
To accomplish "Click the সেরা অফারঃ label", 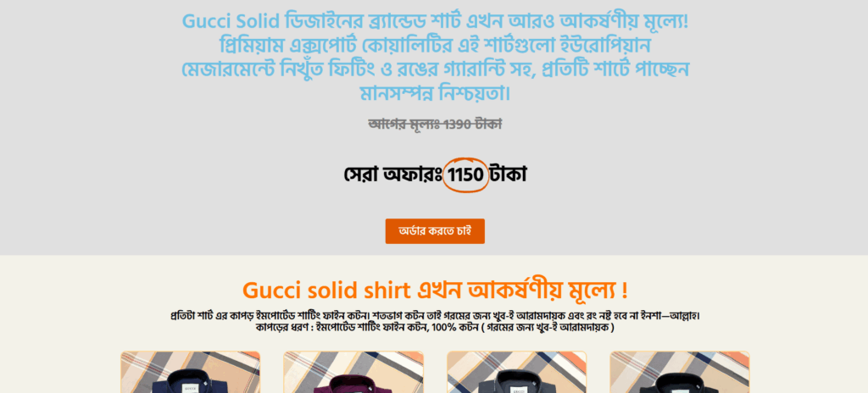I will pos(392,175).
